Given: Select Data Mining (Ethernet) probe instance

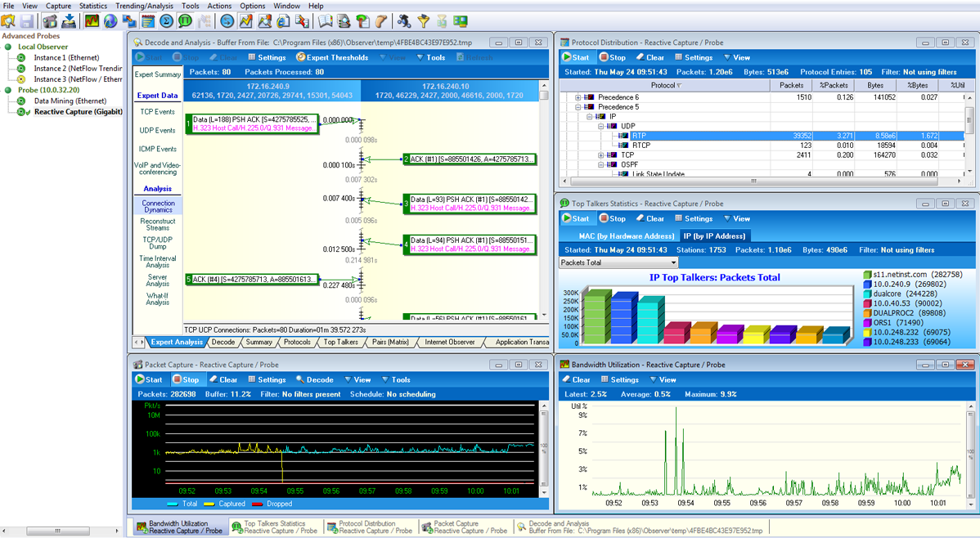Looking at the screenshot, I should [x=70, y=101].
